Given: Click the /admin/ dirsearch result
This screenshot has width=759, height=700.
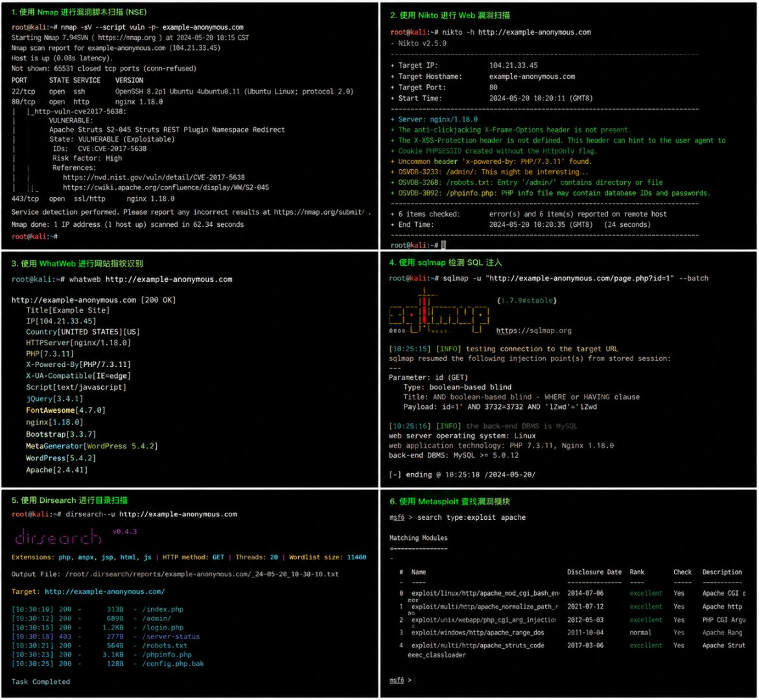Looking at the screenshot, I should pos(91,619).
